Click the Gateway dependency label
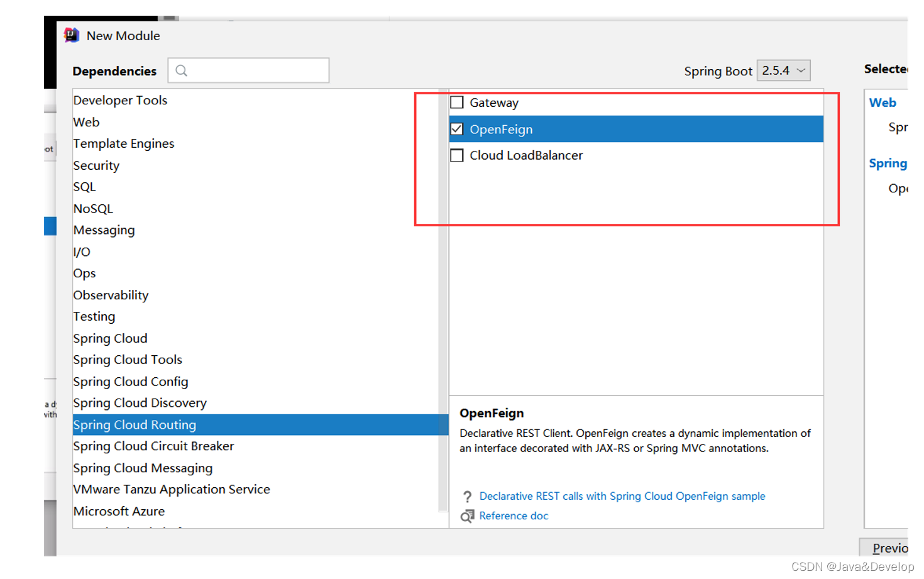 coord(494,102)
